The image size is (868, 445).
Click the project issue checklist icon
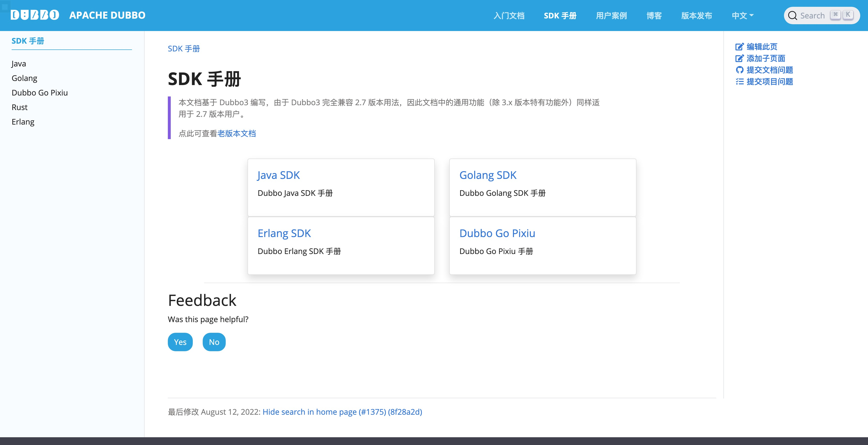click(x=739, y=82)
